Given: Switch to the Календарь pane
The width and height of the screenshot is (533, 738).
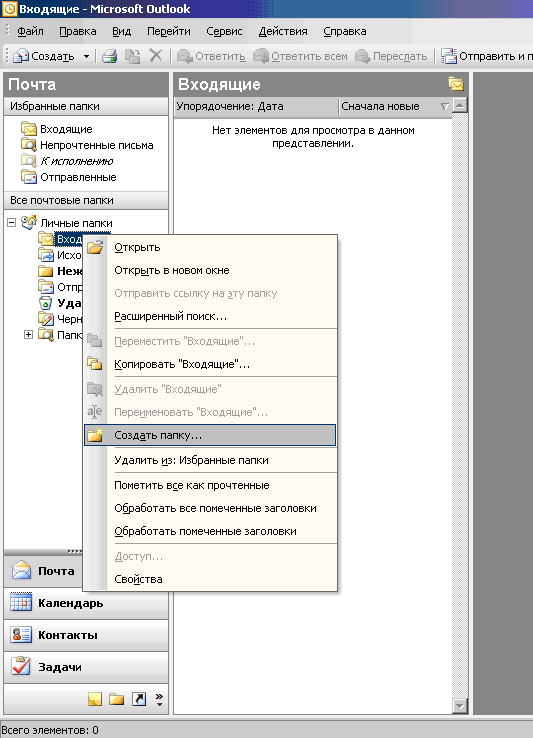Looking at the screenshot, I should [86, 603].
